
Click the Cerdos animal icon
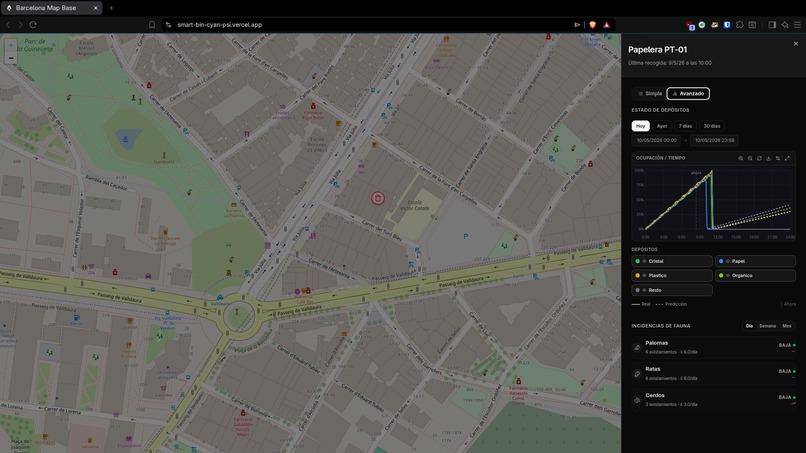pyautogui.click(x=637, y=400)
